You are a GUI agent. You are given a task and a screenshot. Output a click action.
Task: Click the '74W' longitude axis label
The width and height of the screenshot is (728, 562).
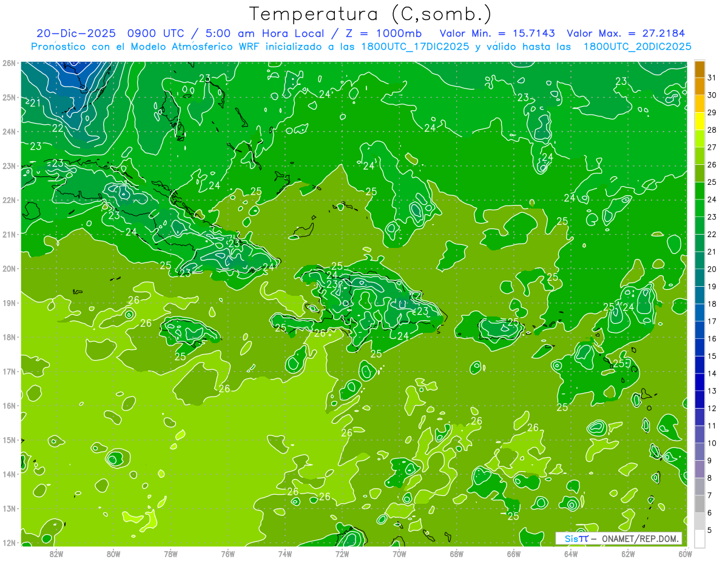(x=285, y=554)
